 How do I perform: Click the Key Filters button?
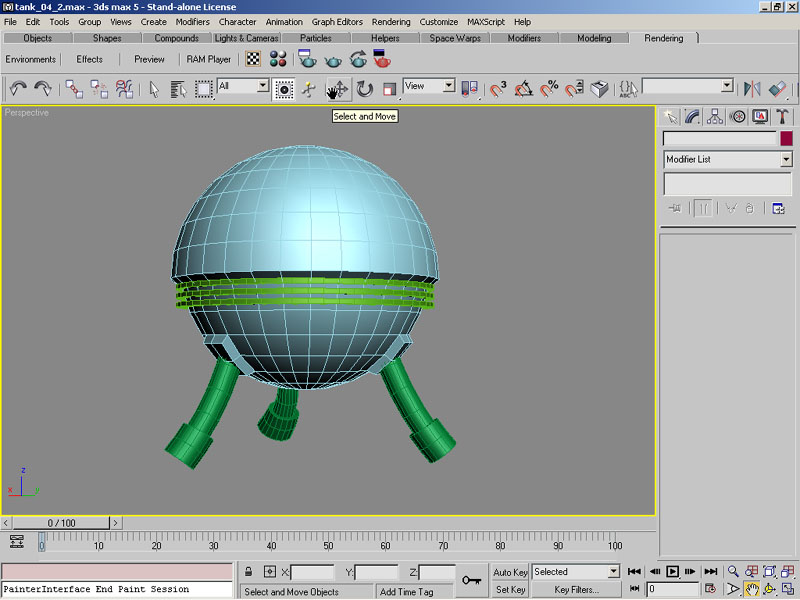[x=576, y=590]
